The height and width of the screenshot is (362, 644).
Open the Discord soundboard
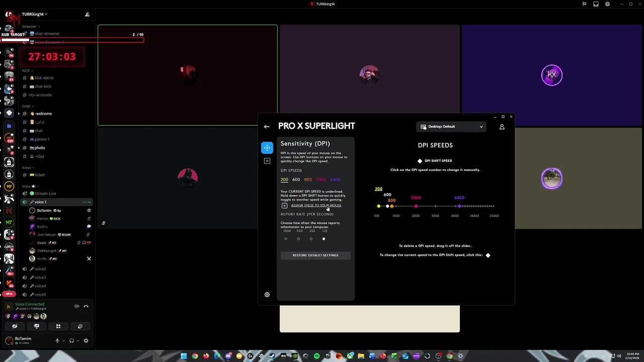pyautogui.click(x=80, y=326)
